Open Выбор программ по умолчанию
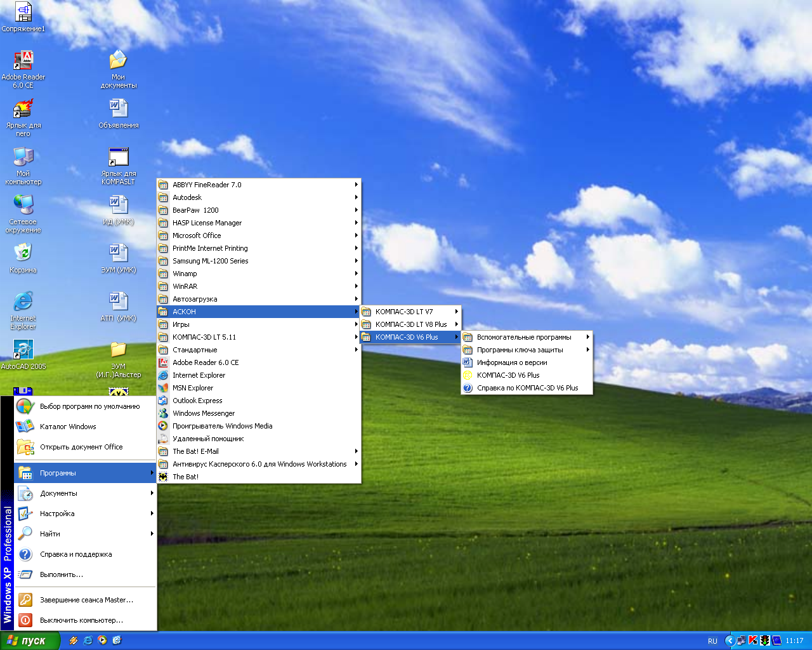Viewport: 812px width, 650px height. (85, 406)
